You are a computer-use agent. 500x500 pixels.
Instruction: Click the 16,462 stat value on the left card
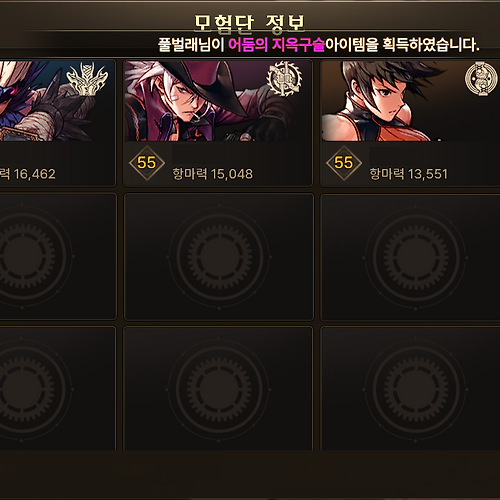35,174
